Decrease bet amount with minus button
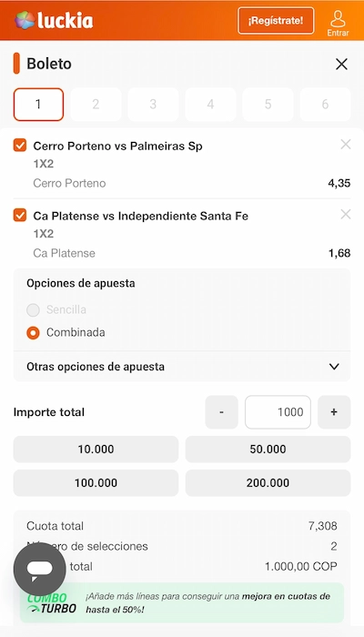The width and height of the screenshot is (364, 637). pos(221,412)
